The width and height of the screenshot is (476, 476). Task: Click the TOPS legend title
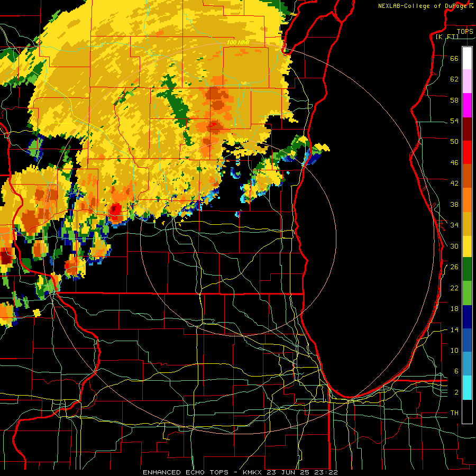[x=465, y=31]
